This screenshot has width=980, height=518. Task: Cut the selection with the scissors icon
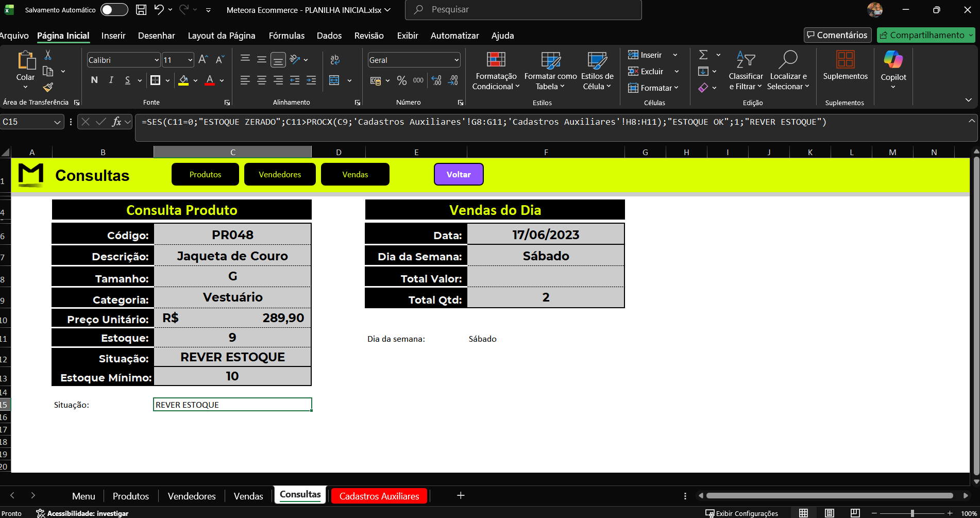tap(48, 55)
